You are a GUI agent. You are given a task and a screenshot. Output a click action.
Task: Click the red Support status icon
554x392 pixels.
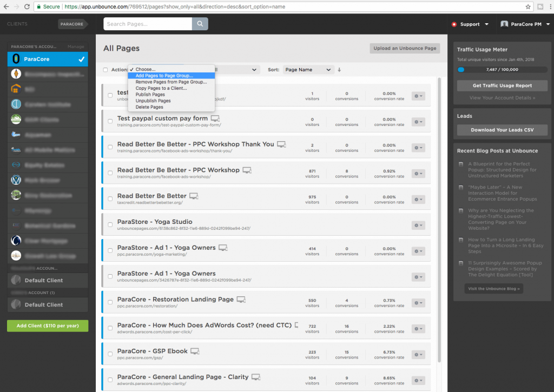click(x=454, y=24)
